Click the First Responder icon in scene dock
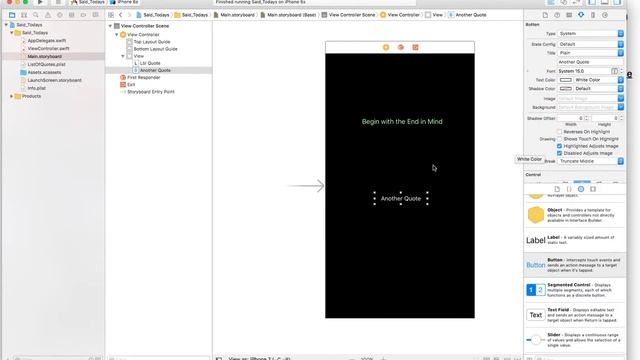 pos(401,47)
